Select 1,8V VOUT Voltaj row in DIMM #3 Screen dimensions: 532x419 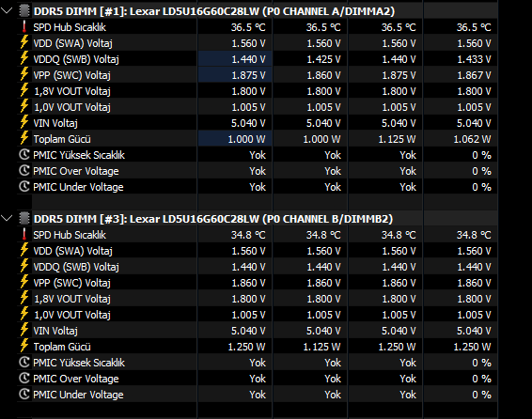[258, 299]
